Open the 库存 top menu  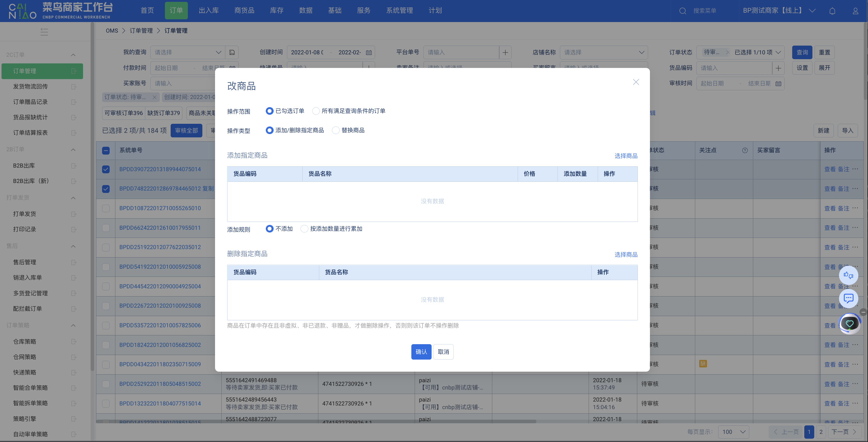pyautogui.click(x=277, y=11)
